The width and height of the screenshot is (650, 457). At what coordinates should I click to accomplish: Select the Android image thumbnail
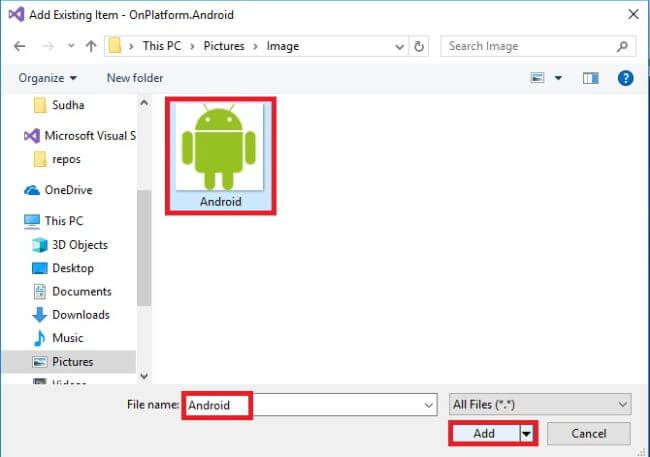pos(220,156)
